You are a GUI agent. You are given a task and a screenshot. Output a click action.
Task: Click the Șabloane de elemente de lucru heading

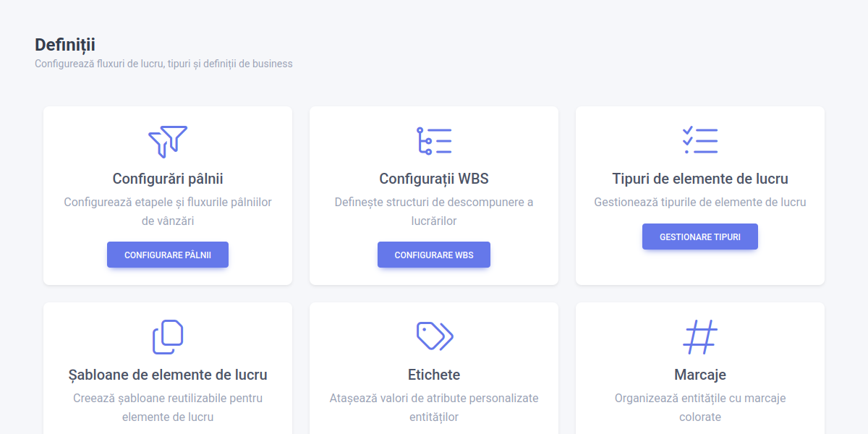point(168,375)
